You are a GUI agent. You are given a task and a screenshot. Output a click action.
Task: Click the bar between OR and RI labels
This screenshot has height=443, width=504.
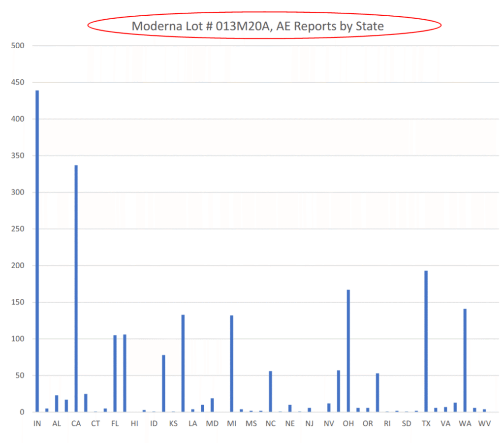point(378,392)
